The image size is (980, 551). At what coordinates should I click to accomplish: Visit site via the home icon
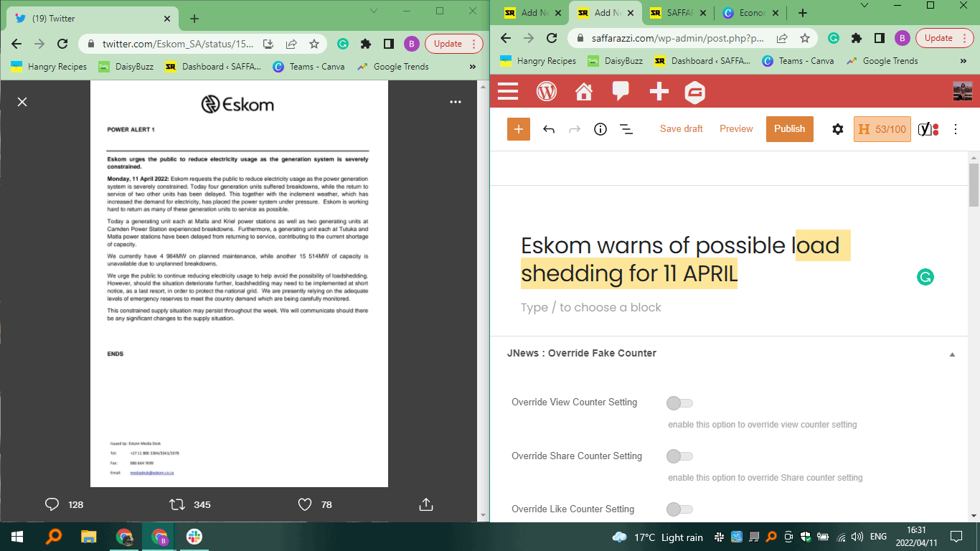584,91
